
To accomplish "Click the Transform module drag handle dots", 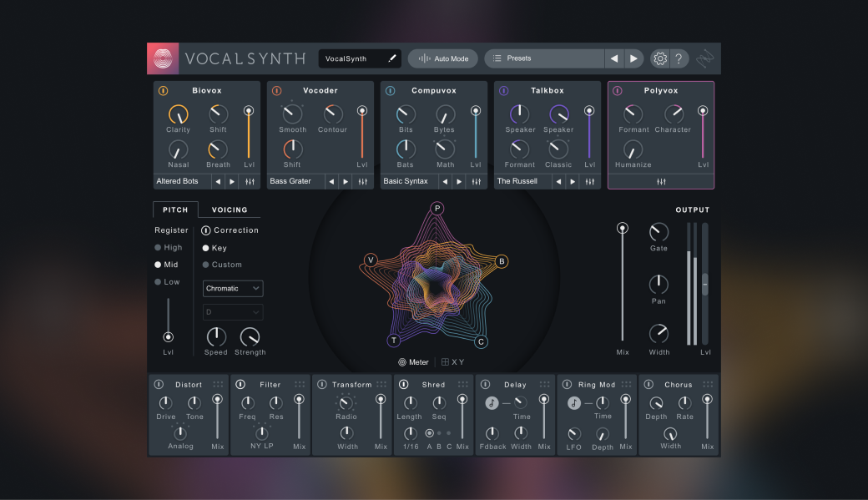I will 381,384.
